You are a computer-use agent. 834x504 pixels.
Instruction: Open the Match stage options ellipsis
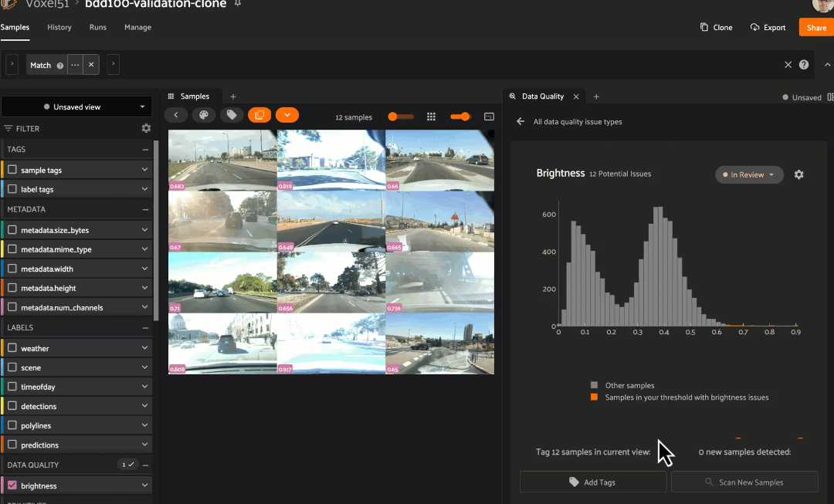(x=75, y=65)
